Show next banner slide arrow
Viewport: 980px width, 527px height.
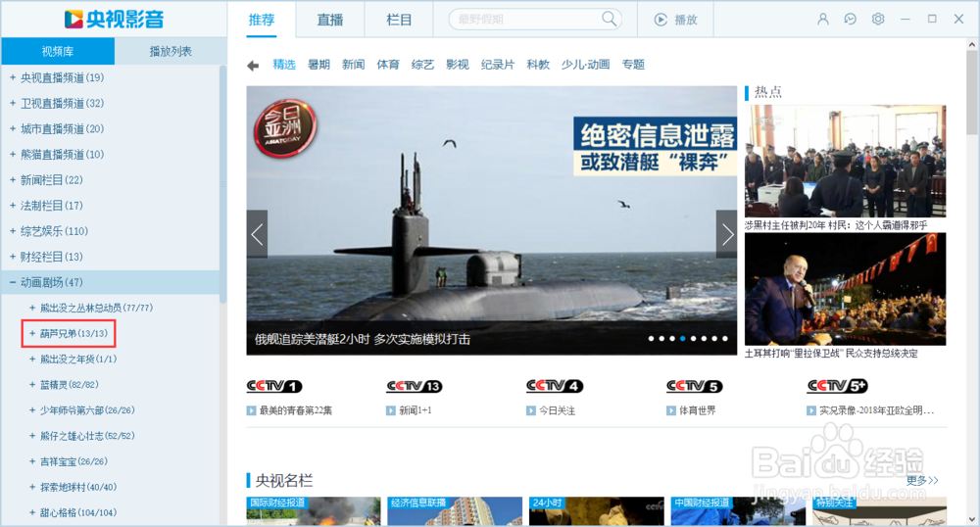point(726,234)
